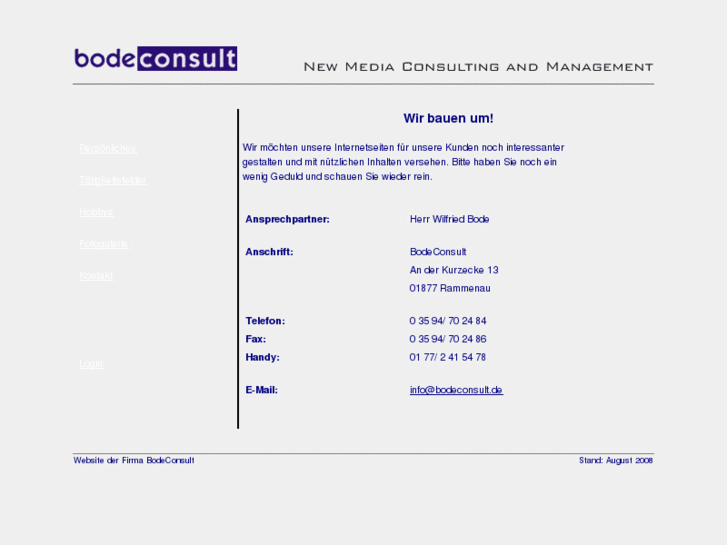
Task: Click the footer text 'Website der Firma BodeConsult'
Action: click(134, 460)
